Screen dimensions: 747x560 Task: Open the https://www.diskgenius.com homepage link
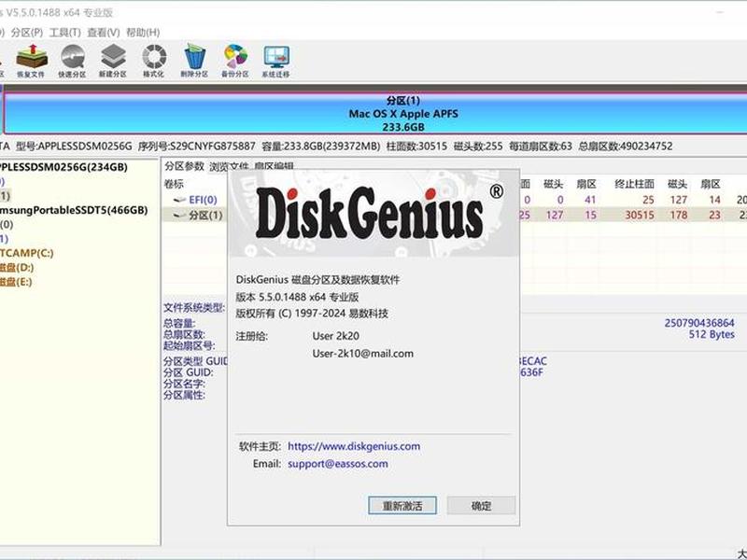(354, 446)
